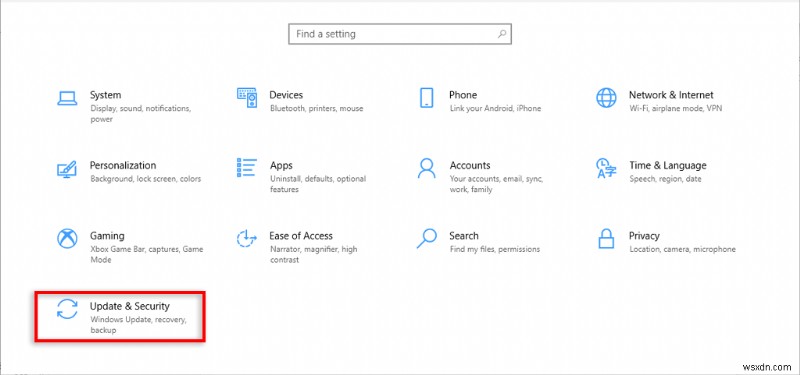Click the magnifier icon in search box

tap(502, 34)
